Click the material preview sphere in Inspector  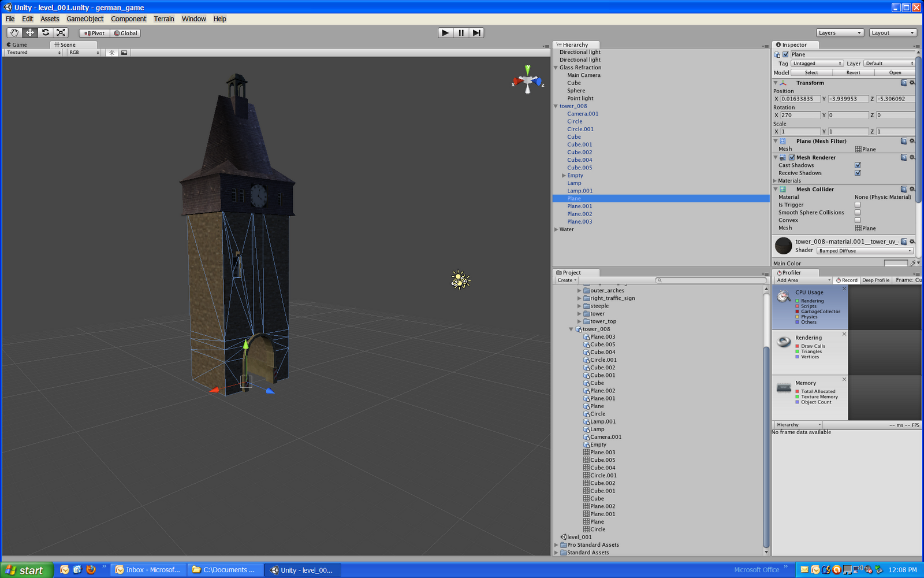click(x=783, y=246)
